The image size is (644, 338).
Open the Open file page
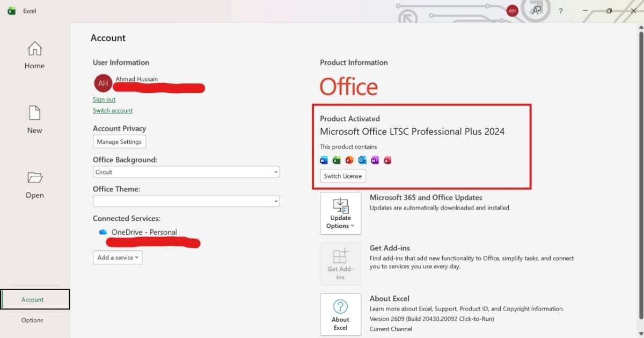(x=34, y=184)
